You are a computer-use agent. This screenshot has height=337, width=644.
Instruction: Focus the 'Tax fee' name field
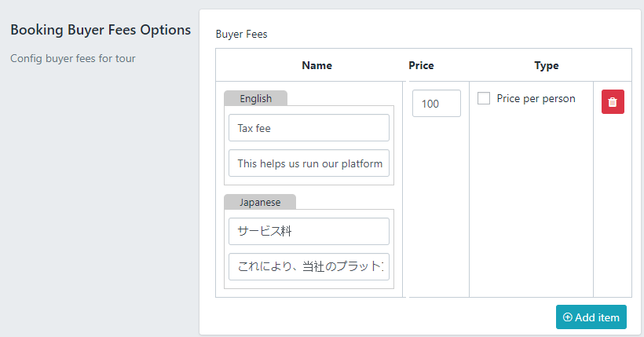pos(309,128)
